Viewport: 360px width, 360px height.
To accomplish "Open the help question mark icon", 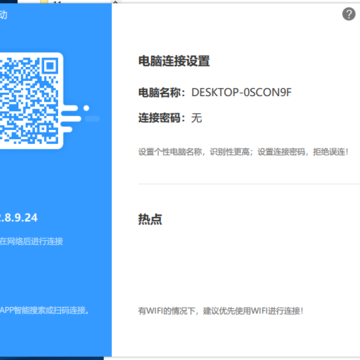I will tap(349, 14).
